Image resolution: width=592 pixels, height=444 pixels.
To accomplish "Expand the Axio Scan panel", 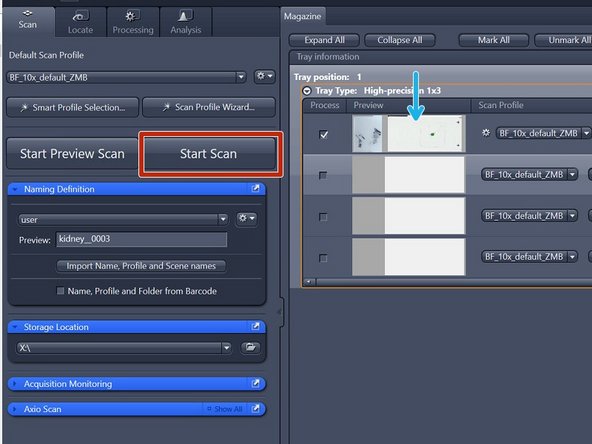I will (15, 409).
